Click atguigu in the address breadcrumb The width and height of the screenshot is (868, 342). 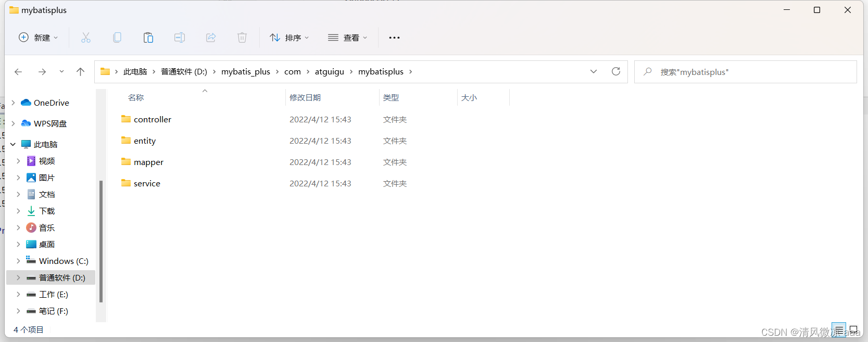330,72
